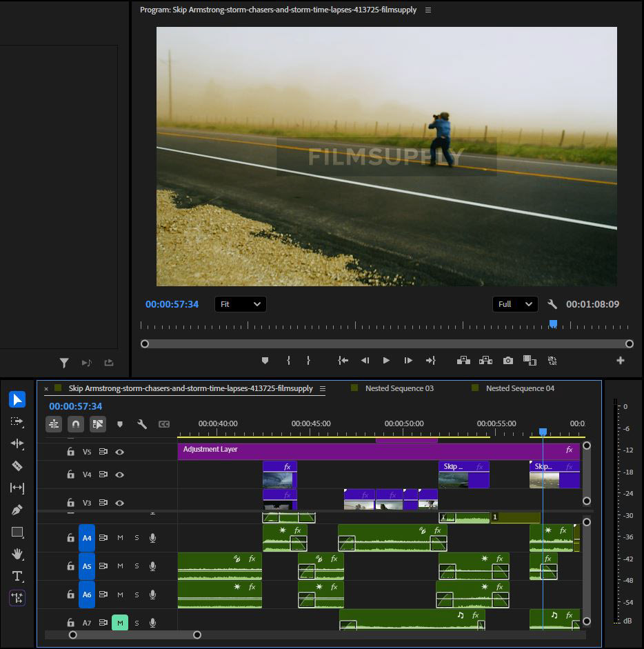Go to In point
This screenshot has height=649, width=644.
(343, 361)
